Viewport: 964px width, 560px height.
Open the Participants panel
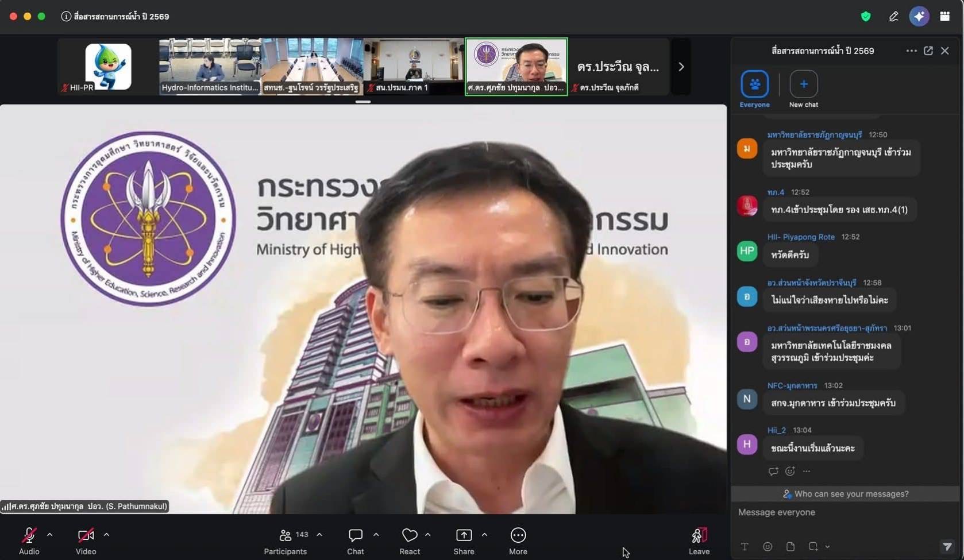[286, 541]
